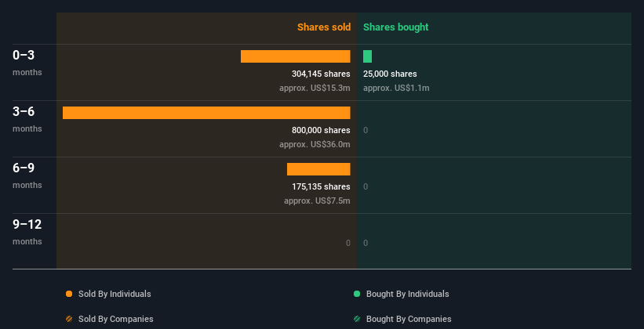Toggle the Sold By Individuals legend label
This screenshot has width=644, height=329.
pos(115,294)
